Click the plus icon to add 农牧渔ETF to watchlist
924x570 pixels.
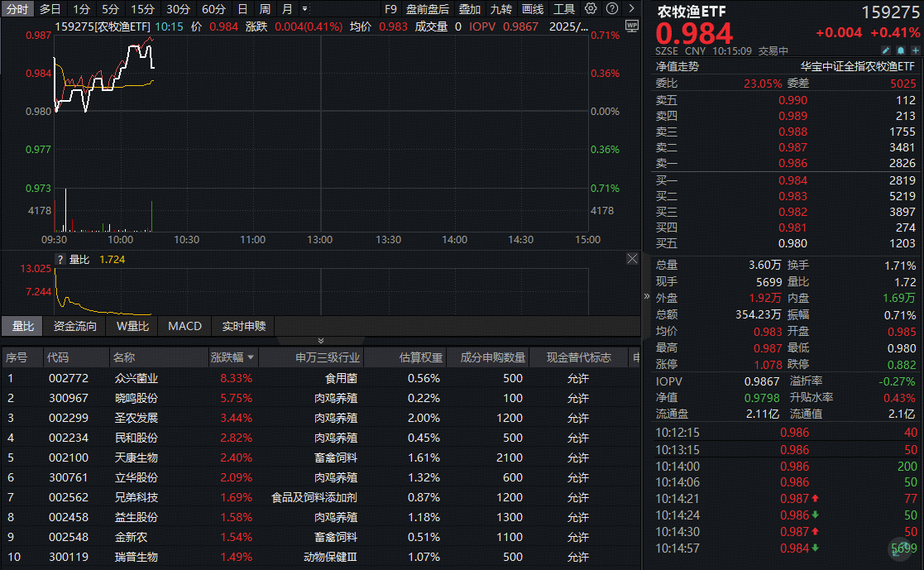tap(915, 50)
